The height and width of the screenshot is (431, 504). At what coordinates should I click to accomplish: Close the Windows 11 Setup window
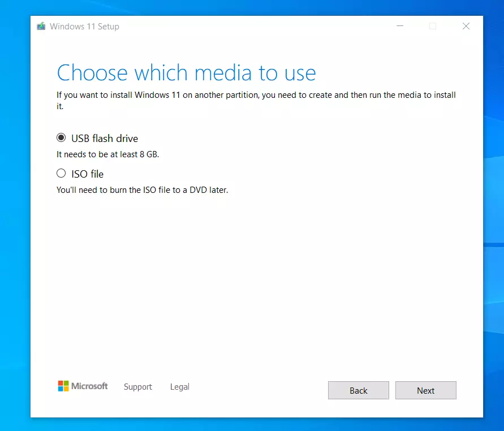coord(466,25)
